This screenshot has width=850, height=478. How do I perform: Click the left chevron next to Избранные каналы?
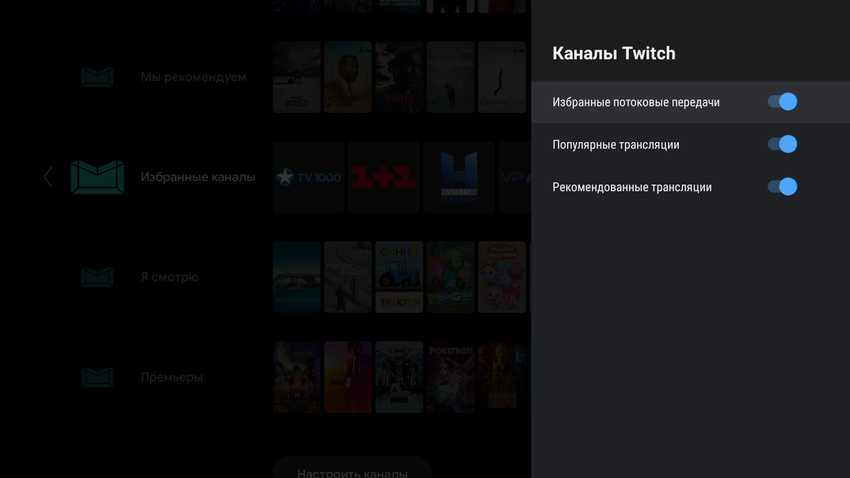(x=47, y=177)
